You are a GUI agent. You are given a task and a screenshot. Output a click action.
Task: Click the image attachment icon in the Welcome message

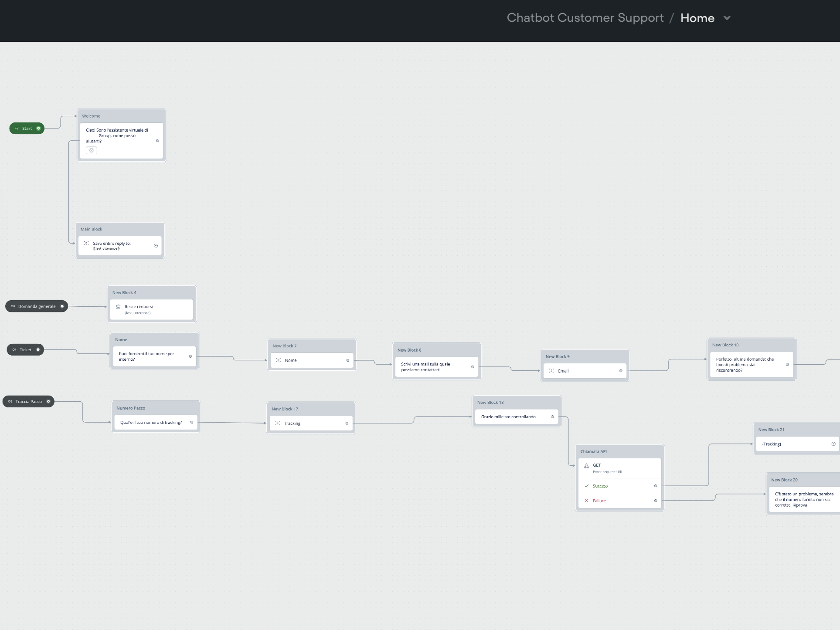[x=91, y=150]
